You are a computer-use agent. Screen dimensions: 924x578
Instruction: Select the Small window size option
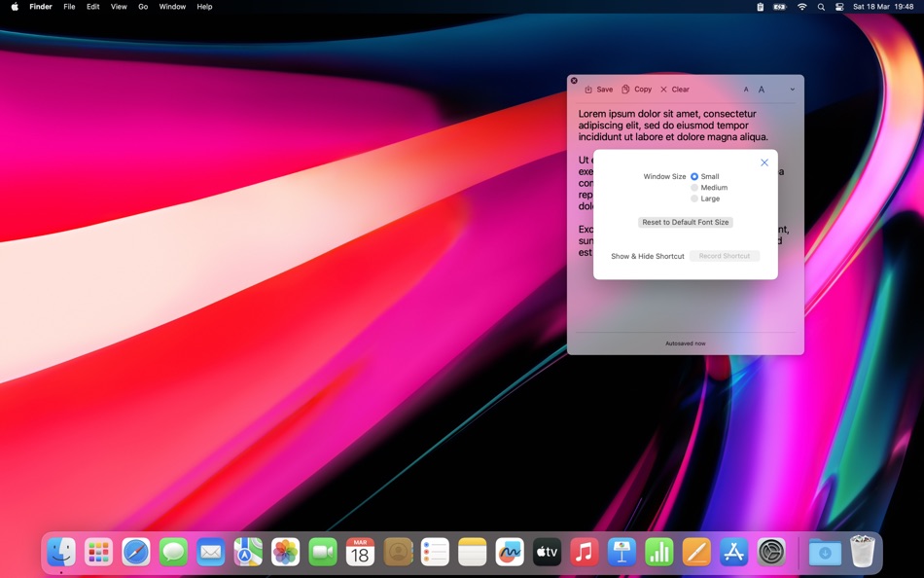point(705,176)
